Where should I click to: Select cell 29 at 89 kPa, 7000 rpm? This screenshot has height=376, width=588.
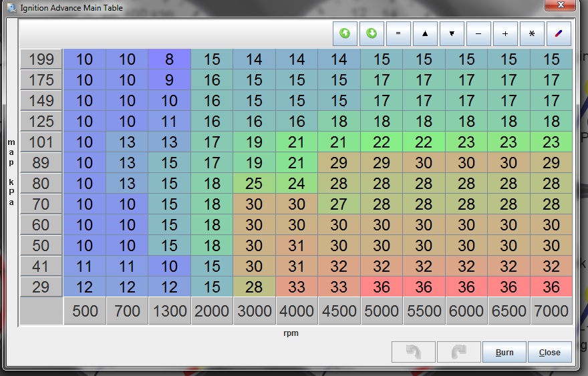click(551, 163)
